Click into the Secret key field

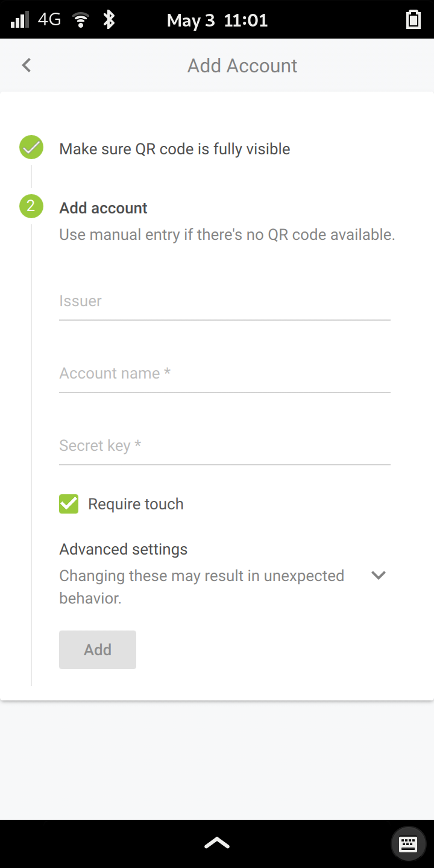click(x=224, y=447)
